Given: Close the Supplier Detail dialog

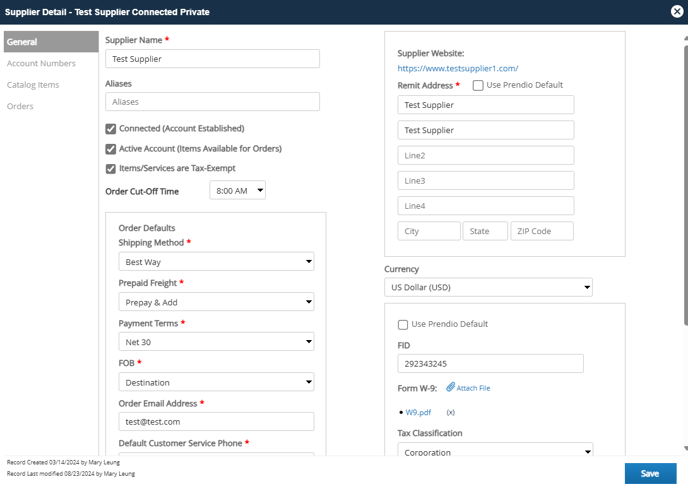Looking at the screenshot, I should click(x=677, y=11).
